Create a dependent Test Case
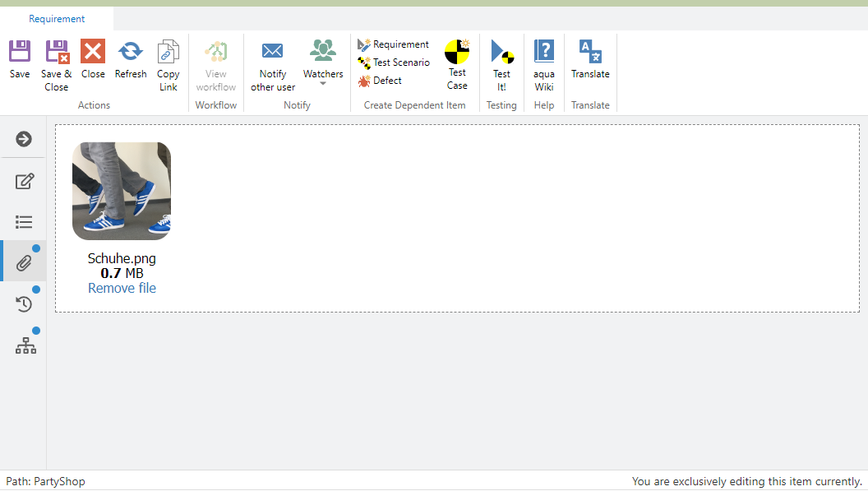The image size is (868, 491). tap(457, 53)
